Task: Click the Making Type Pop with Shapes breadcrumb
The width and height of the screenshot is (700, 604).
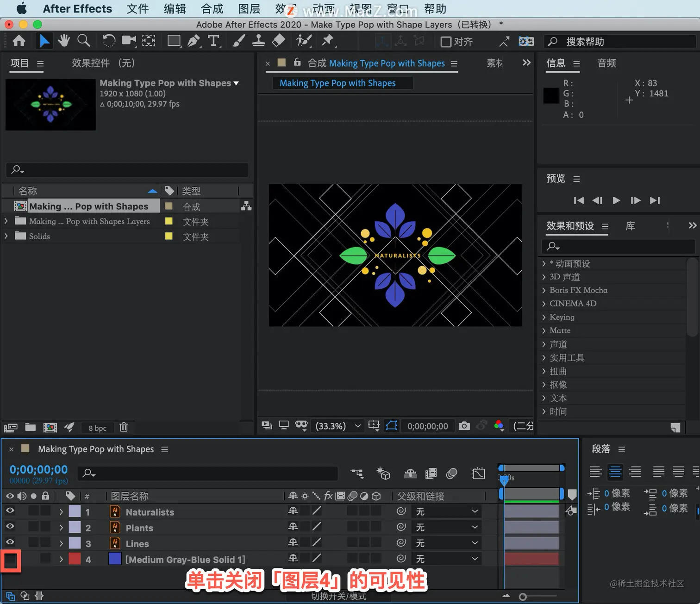Action: pyautogui.click(x=337, y=83)
